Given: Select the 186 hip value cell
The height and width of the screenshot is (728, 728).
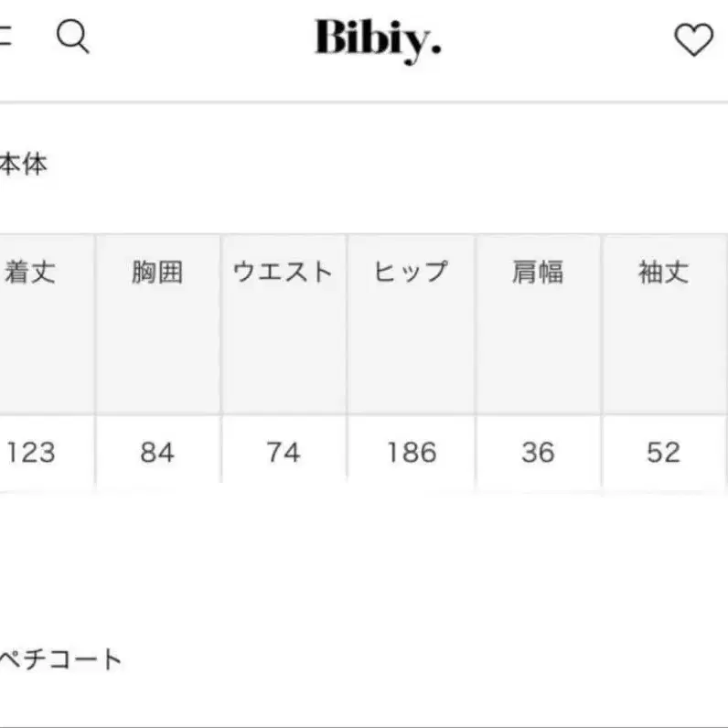Looking at the screenshot, I should tap(411, 452).
